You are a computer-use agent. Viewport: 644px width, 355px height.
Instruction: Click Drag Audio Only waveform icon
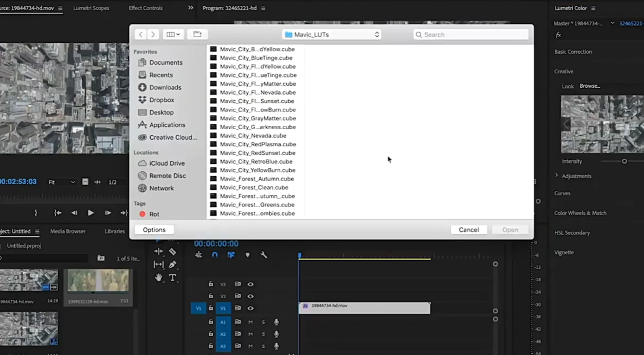[97, 182]
